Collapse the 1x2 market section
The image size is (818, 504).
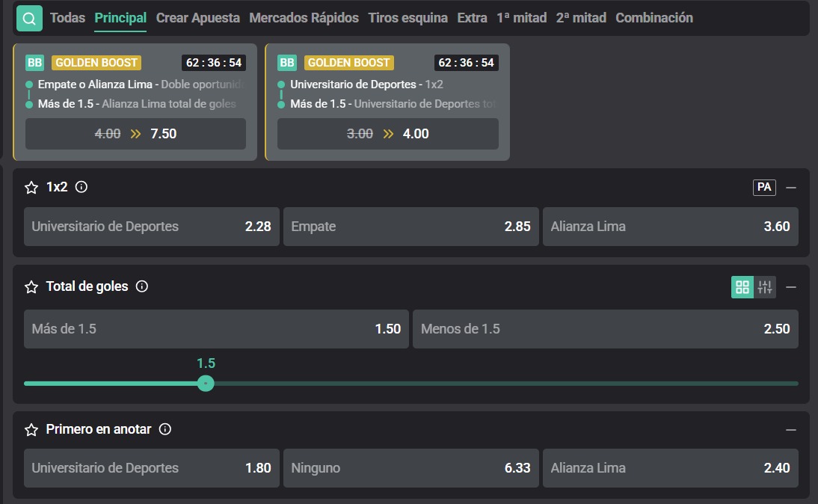coord(791,187)
